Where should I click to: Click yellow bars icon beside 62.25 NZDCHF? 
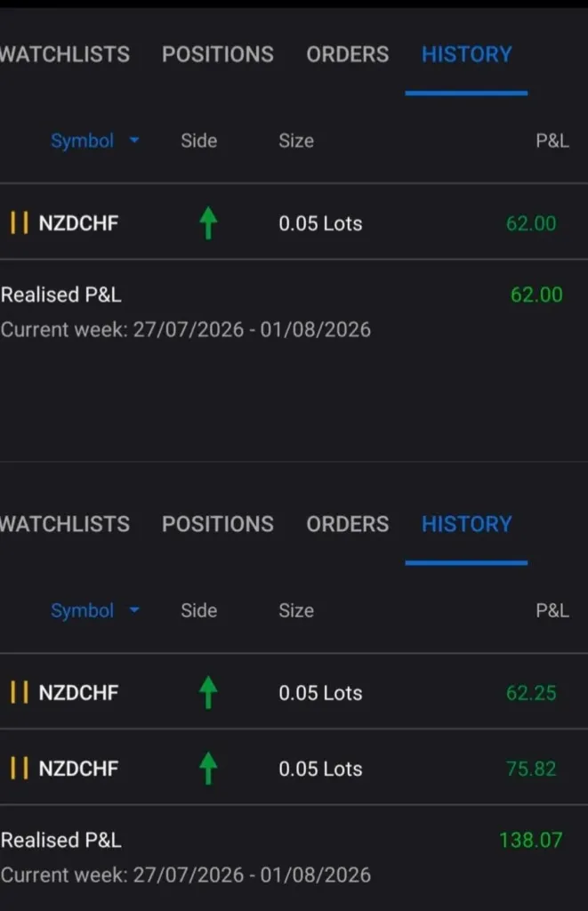pyautogui.click(x=20, y=692)
